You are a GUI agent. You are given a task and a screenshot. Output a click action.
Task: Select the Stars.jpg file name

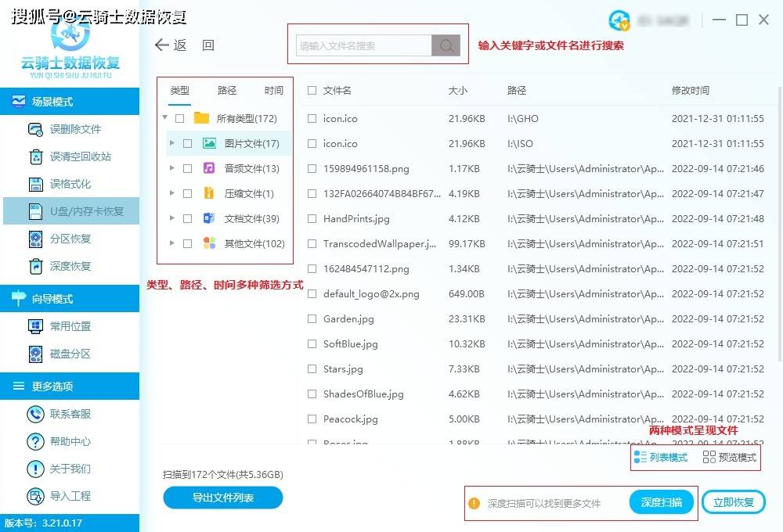click(343, 369)
